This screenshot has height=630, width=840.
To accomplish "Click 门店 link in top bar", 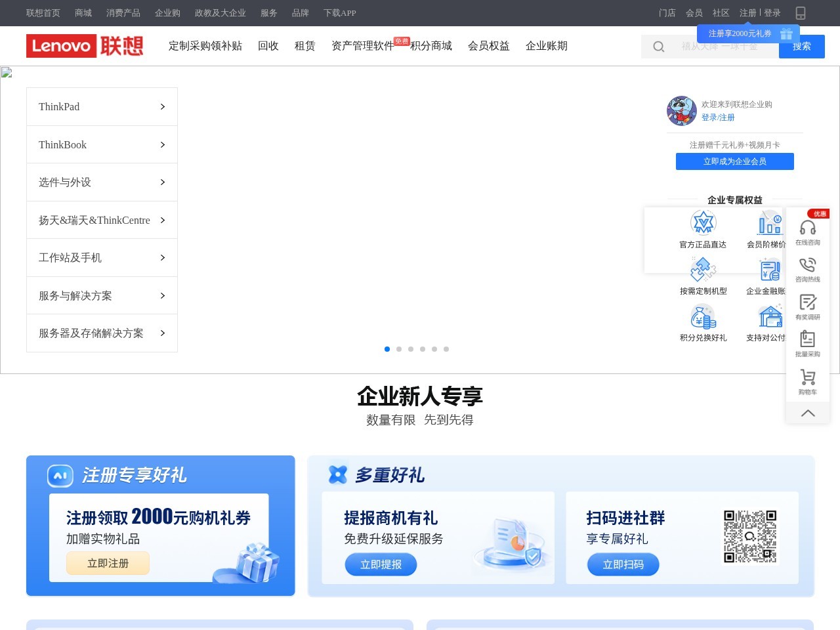I will click(667, 13).
